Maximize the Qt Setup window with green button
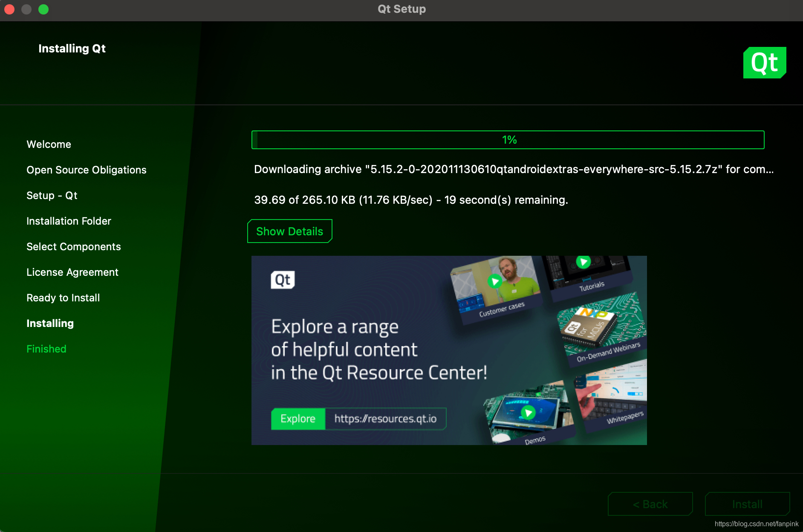 pos(43,9)
